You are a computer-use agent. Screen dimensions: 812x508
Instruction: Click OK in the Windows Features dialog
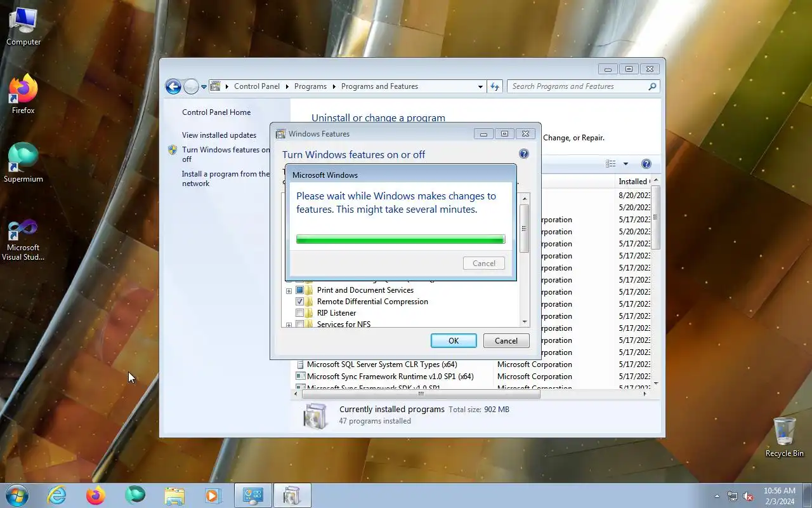tap(454, 341)
